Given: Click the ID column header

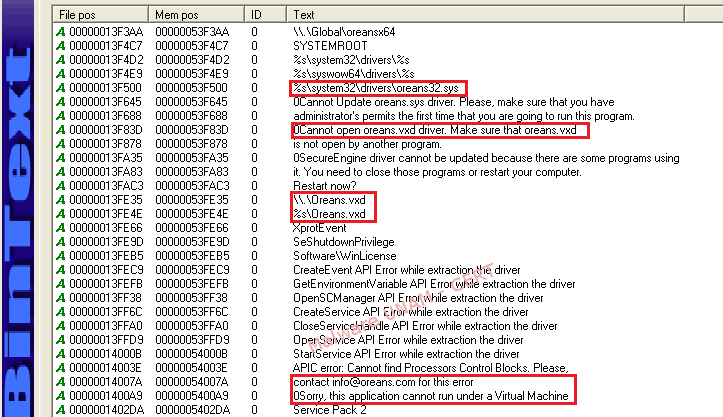Looking at the screenshot, I should tap(266, 15).
